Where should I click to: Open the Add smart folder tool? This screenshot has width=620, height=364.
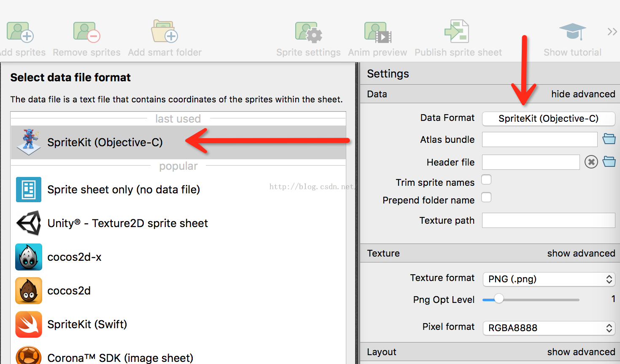click(164, 32)
